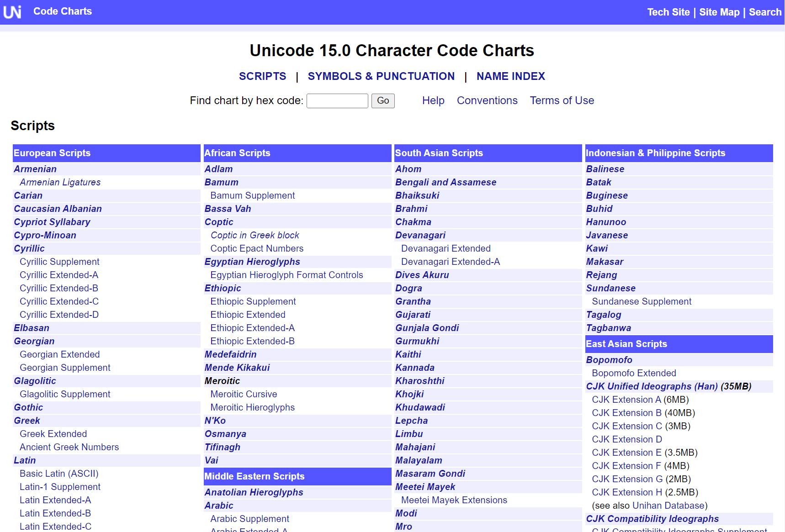Open the Gothic chart
The width and height of the screenshot is (785, 532).
click(x=28, y=407)
